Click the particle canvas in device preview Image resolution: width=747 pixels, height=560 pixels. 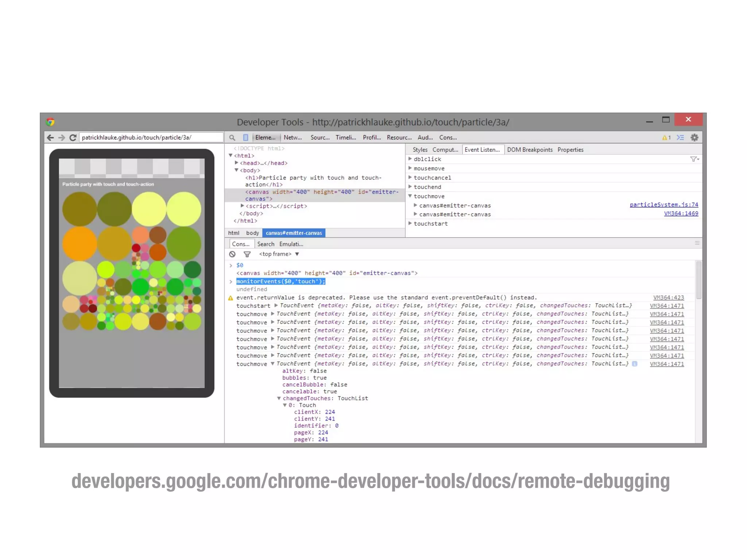[132, 261]
